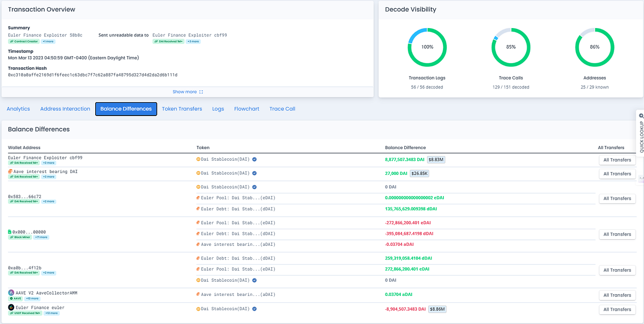This screenshot has width=644, height=324.
Task: Click the $8.86M value badge
Action: click(437, 309)
